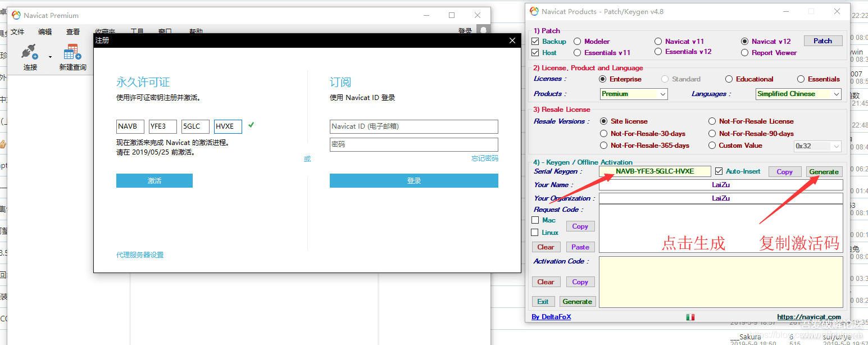Open the 忘记密码 link

[x=485, y=158]
